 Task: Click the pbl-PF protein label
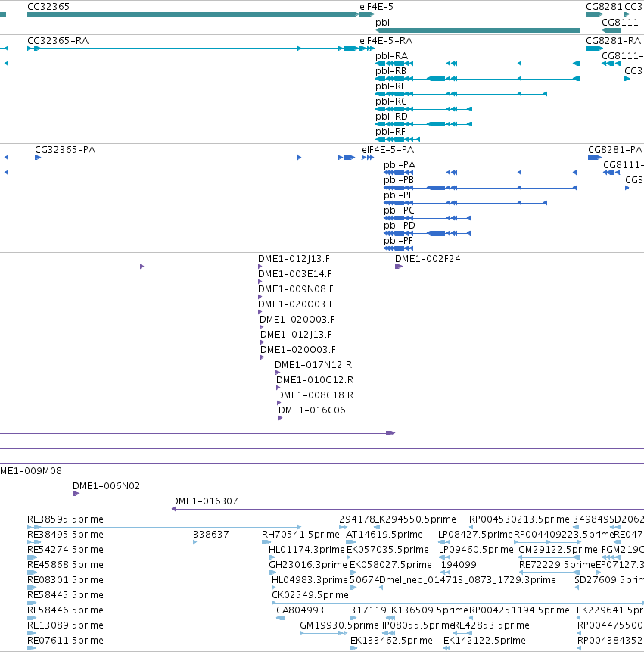(399, 241)
